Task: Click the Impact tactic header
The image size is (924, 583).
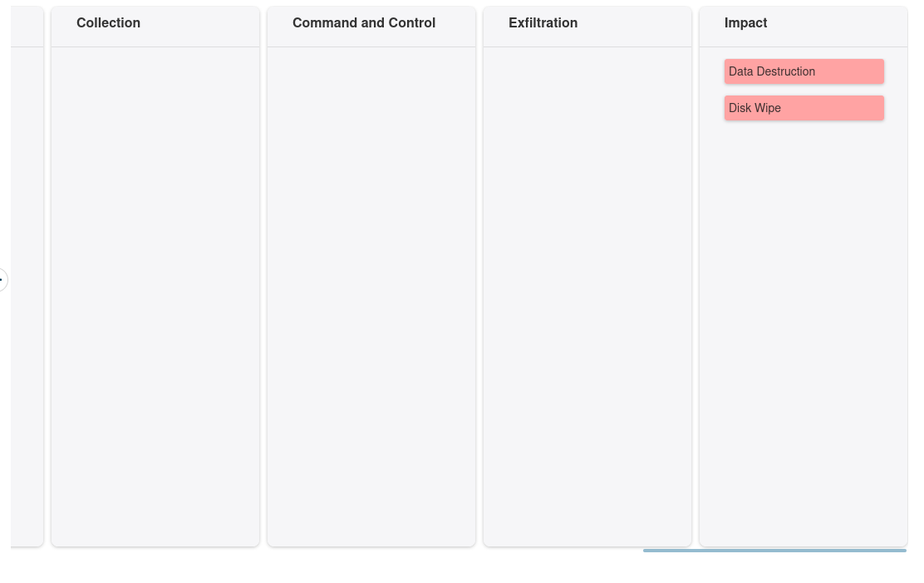Action: pos(745,23)
